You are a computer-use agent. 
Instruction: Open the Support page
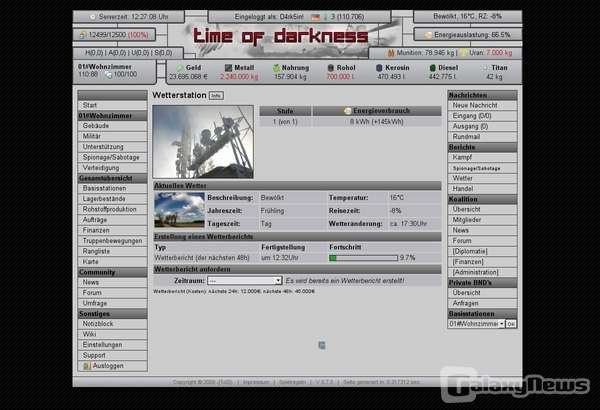point(112,355)
